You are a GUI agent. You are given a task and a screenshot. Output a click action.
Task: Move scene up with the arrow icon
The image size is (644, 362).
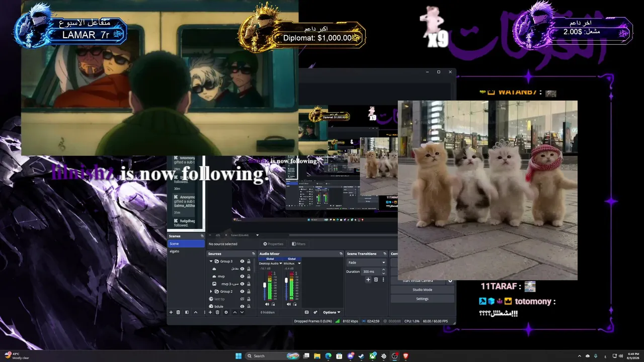pyautogui.click(x=195, y=312)
